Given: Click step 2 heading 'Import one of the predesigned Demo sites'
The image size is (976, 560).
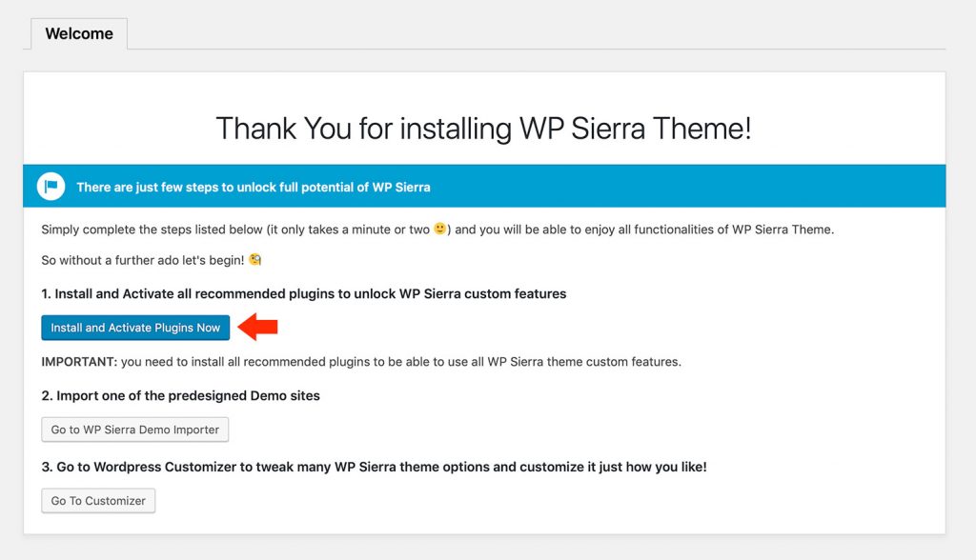Looking at the screenshot, I should point(180,396).
